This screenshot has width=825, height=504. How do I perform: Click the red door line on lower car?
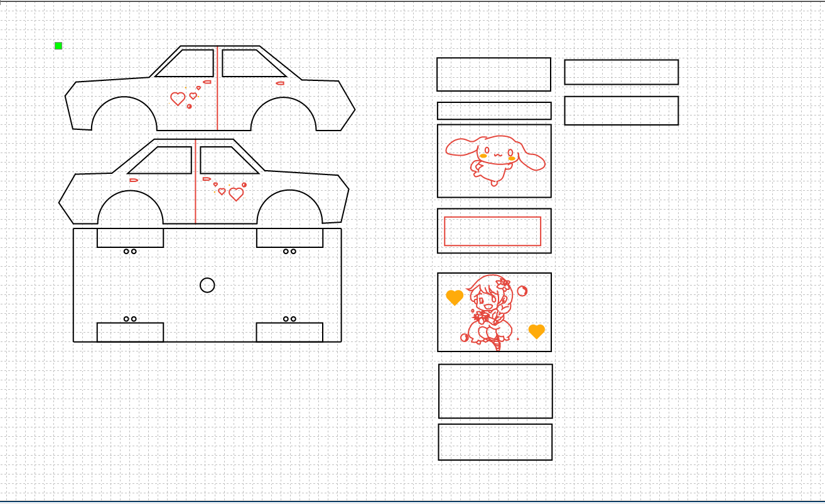point(195,181)
